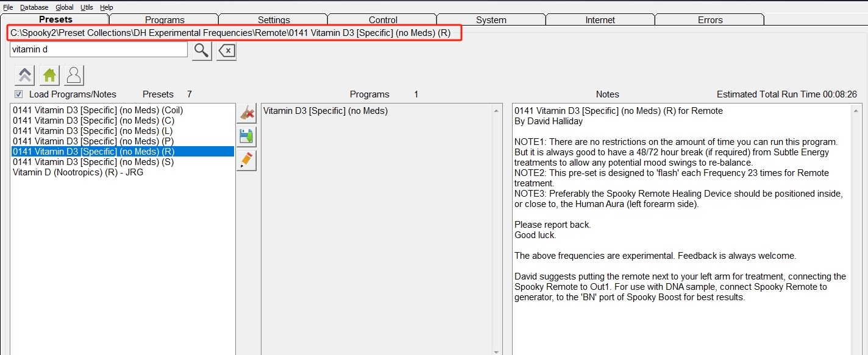Open the Database menu
Image resolution: width=868 pixels, height=355 pixels.
[x=34, y=7]
